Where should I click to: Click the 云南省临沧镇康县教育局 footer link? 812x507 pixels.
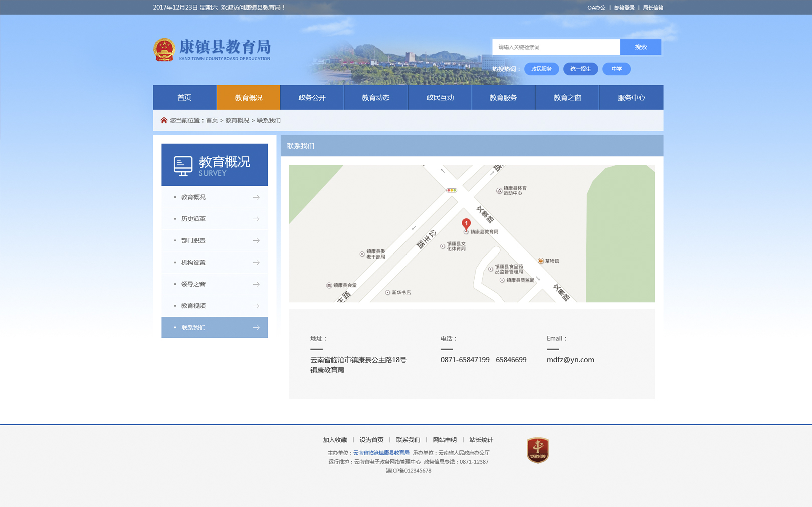pos(381,453)
